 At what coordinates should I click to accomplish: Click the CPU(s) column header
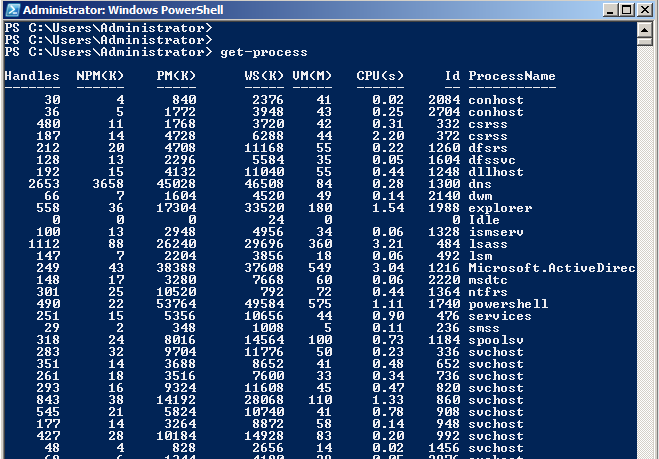380,76
